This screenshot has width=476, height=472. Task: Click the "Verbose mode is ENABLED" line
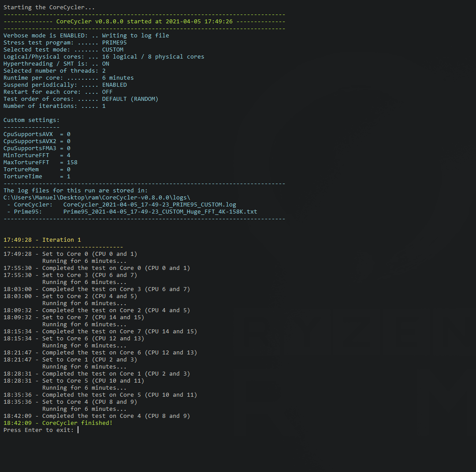86,36
